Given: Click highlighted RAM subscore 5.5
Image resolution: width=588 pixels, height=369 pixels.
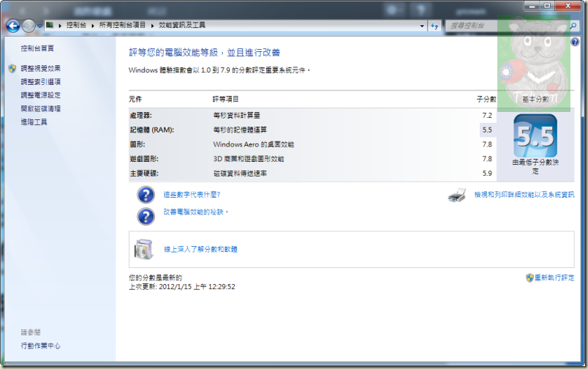Looking at the screenshot, I should (487, 130).
